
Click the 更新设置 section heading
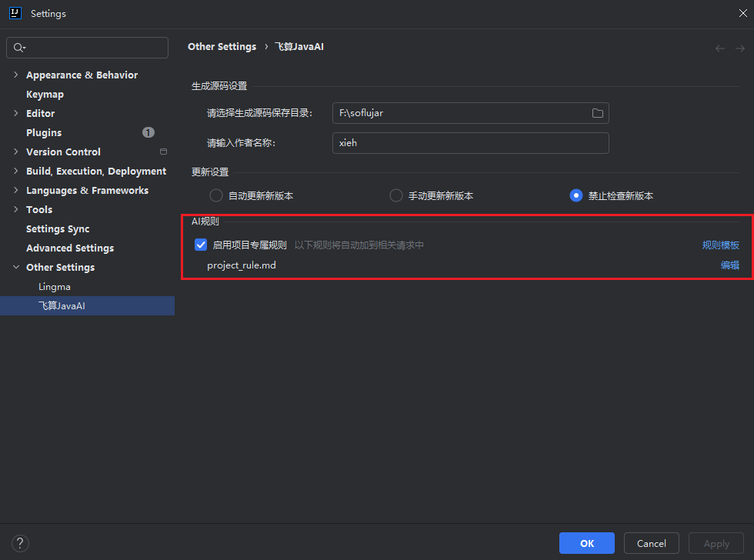(x=210, y=172)
